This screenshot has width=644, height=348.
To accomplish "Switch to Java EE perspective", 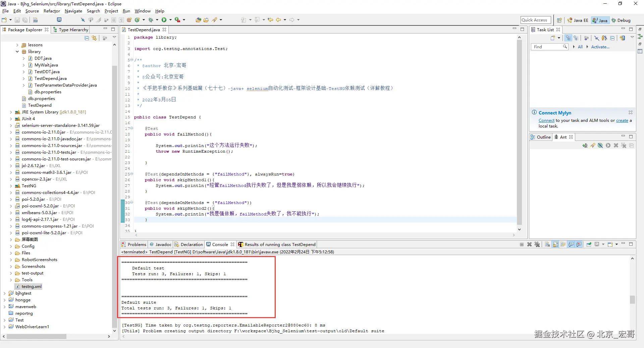I will pos(578,20).
